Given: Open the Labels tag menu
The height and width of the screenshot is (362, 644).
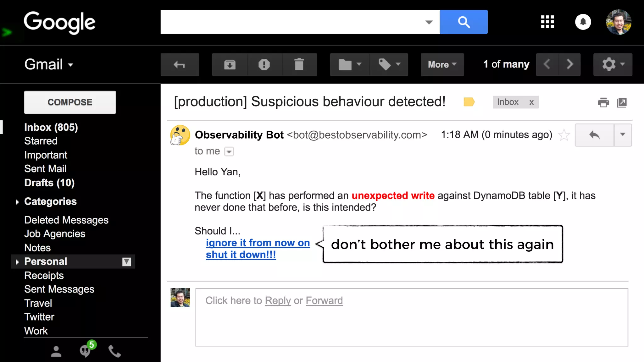Looking at the screenshot, I should 389,65.
